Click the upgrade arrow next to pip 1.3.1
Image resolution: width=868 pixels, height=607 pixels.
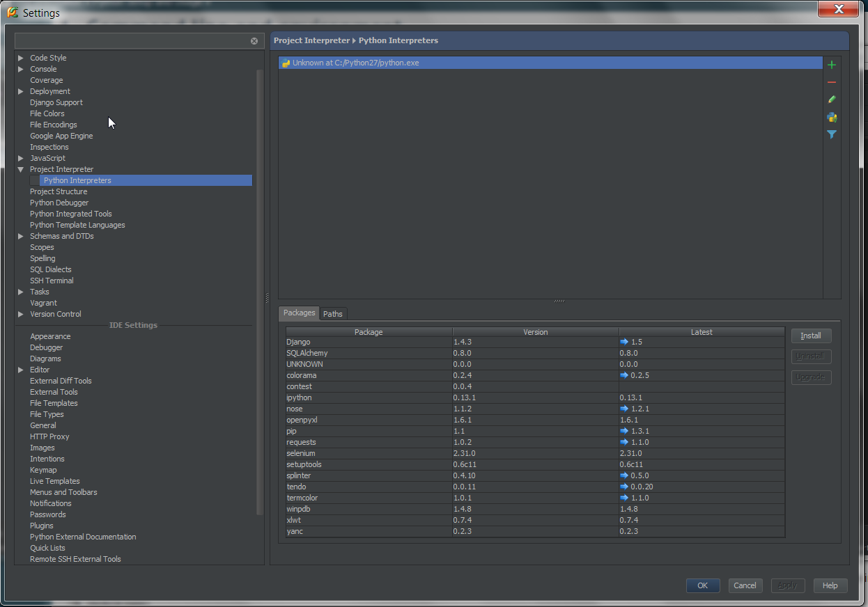coord(625,431)
